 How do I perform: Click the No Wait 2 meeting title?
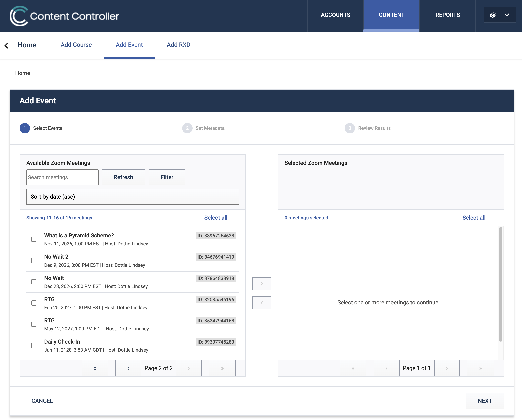point(56,257)
